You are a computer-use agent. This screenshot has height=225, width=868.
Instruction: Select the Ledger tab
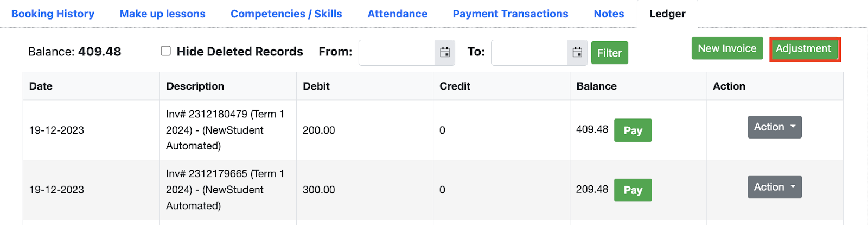tap(667, 14)
